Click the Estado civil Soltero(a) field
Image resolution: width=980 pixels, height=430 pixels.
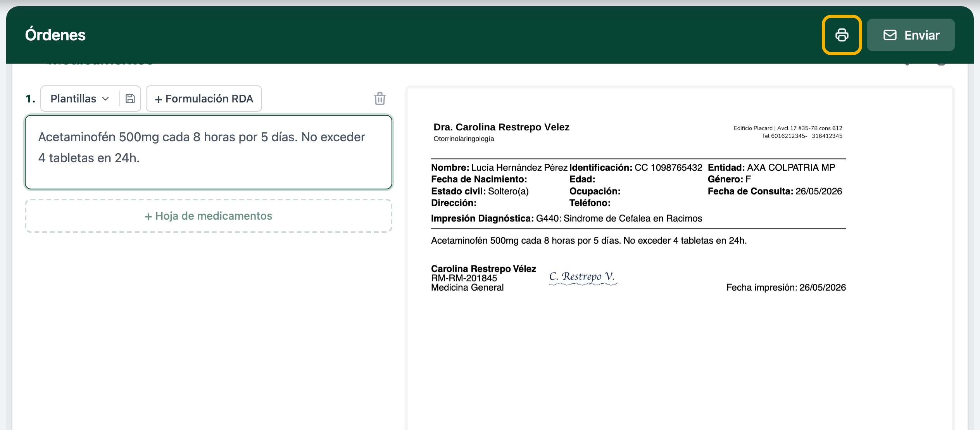[x=480, y=191]
